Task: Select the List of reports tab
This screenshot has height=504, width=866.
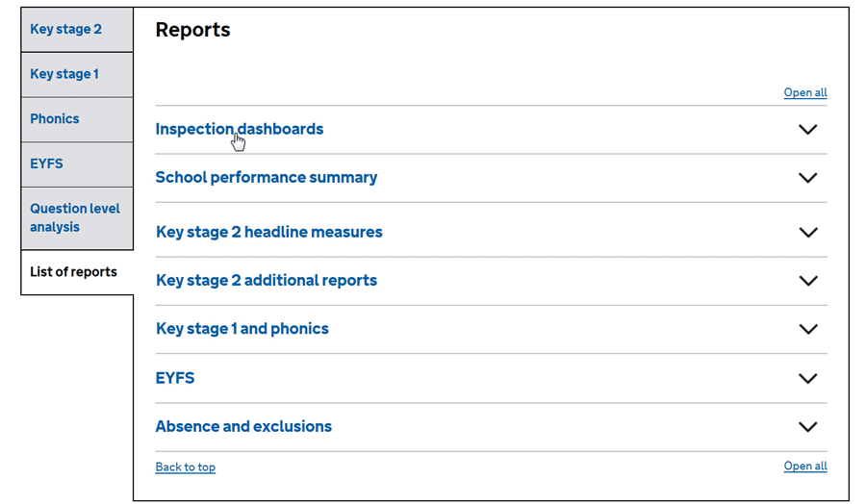Action: pyautogui.click(x=77, y=271)
